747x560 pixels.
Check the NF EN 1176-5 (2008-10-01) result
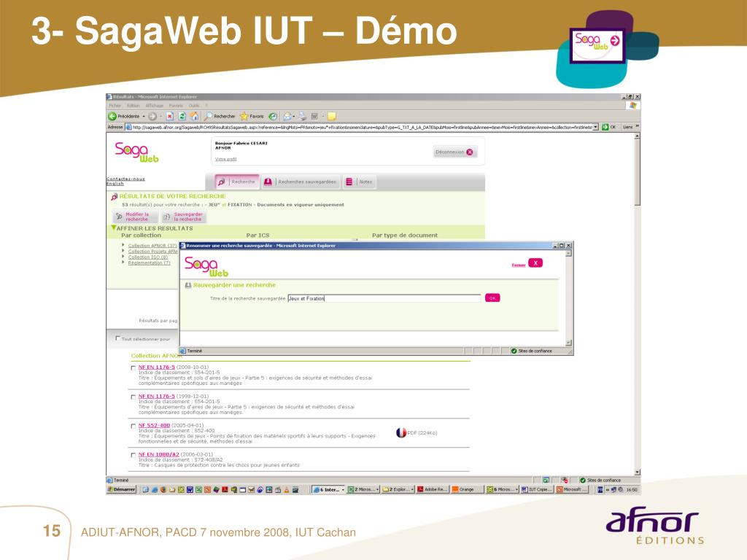point(133,368)
